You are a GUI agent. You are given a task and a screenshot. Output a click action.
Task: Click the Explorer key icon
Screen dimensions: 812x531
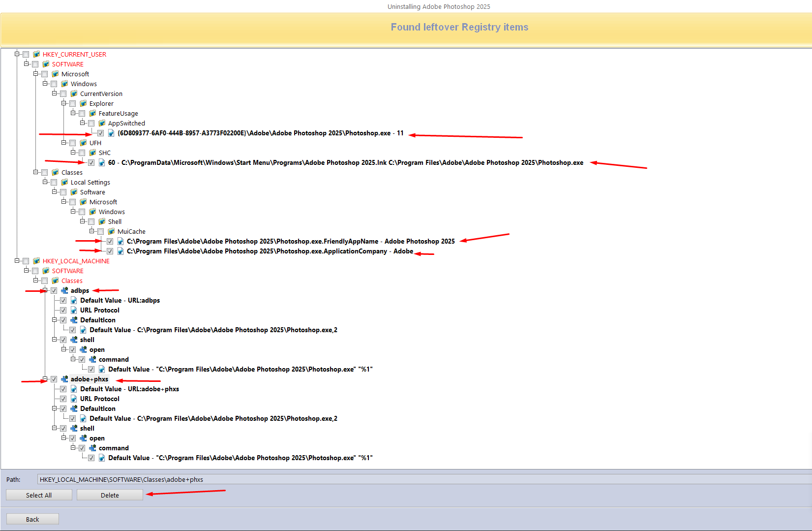[83, 103]
